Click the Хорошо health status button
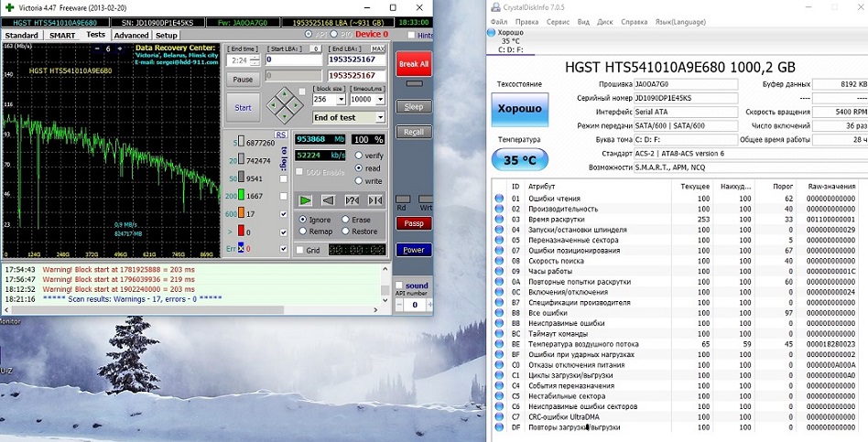This screenshot has width=868, height=442. (520, 109)
